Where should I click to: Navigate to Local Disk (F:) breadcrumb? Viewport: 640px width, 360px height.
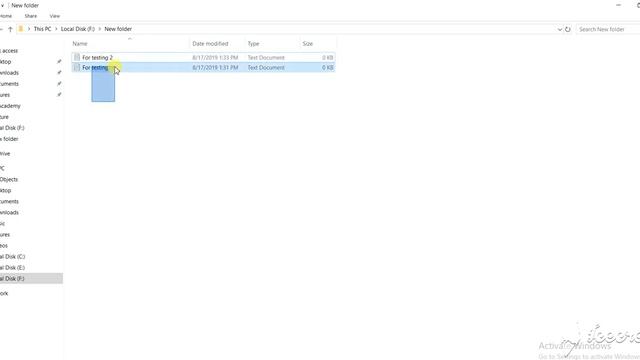78,29
